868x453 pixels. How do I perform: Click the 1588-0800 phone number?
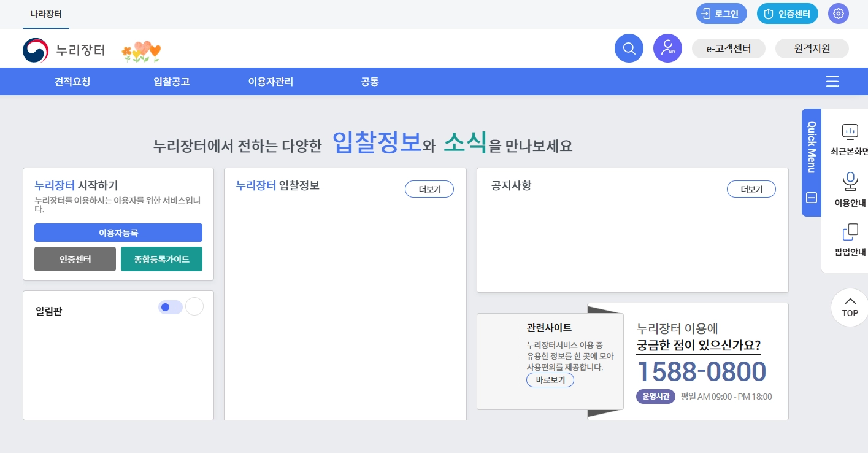tap(701, 371)
